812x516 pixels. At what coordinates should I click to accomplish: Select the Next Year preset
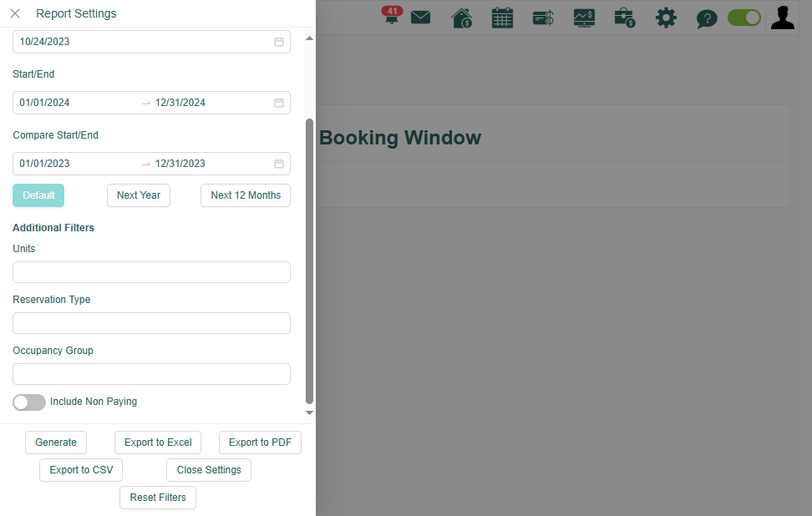[x=139, y=195]
